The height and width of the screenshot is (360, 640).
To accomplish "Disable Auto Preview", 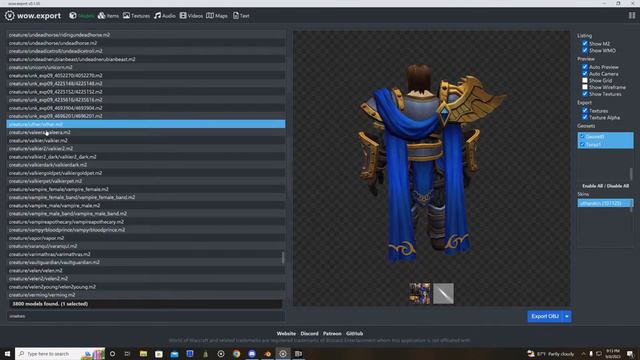I will click(585, 67).
